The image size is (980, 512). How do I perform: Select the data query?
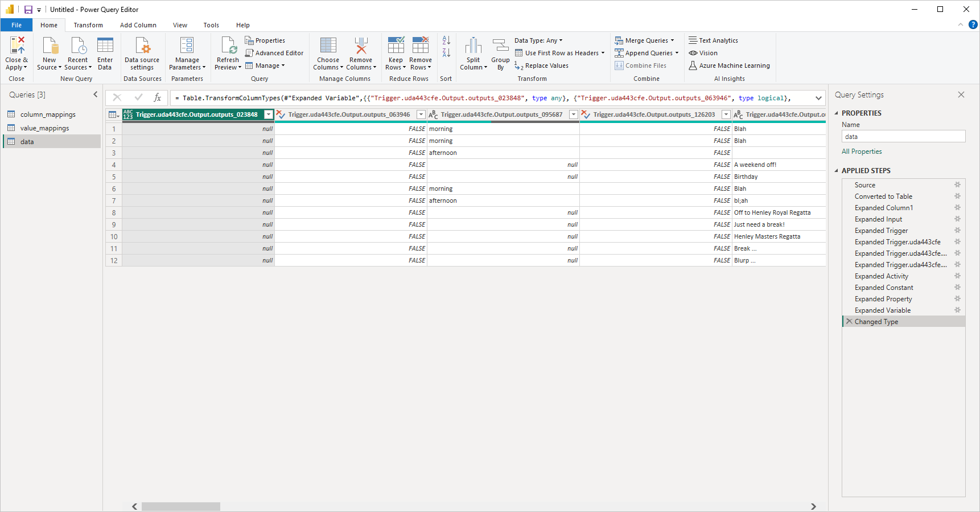click(52, 142)
